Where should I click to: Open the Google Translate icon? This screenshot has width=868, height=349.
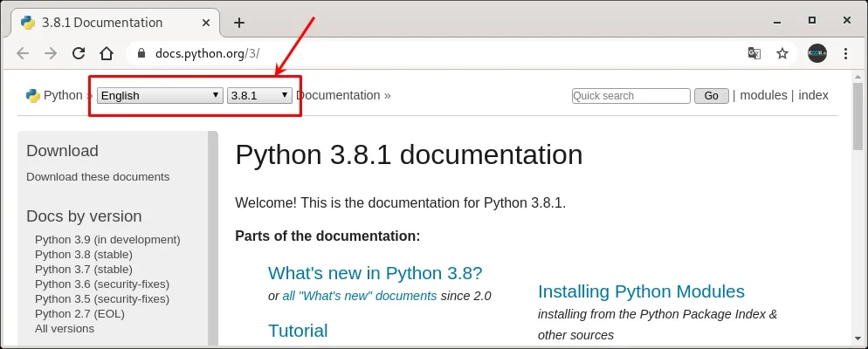(754, 53)
